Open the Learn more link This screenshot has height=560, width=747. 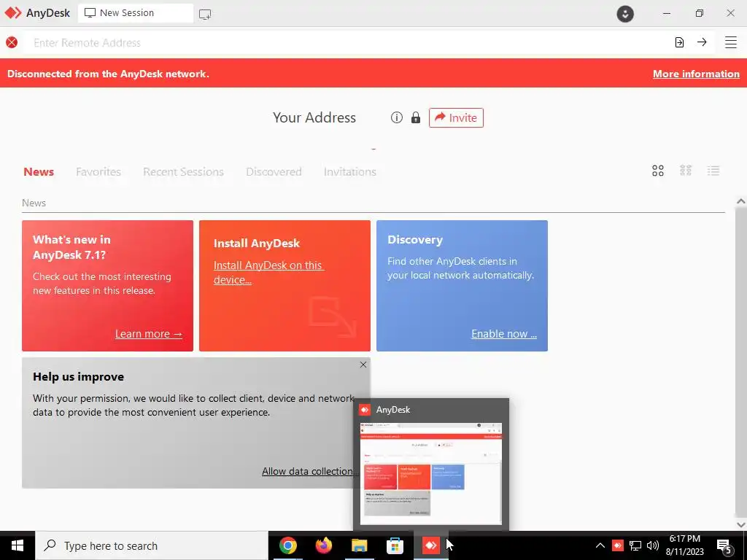pyautogui.click(x=149, y=334)
